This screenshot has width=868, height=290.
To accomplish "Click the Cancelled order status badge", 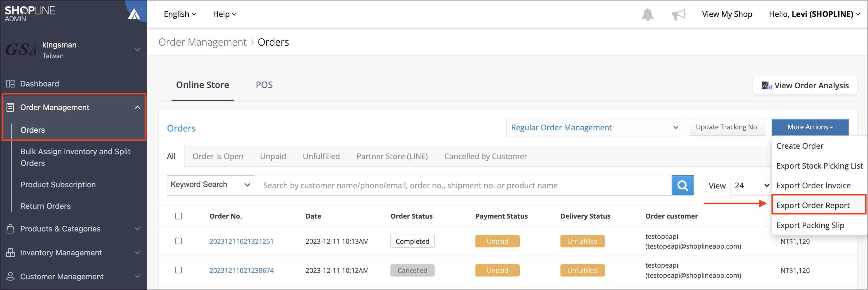I will click(x=413, y=270).
